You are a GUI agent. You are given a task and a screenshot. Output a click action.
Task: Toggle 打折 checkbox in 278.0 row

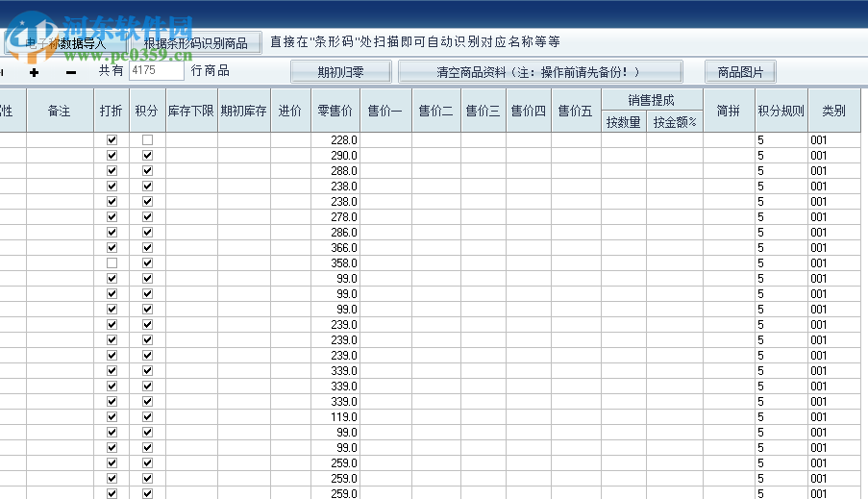(x=112, y=216)
